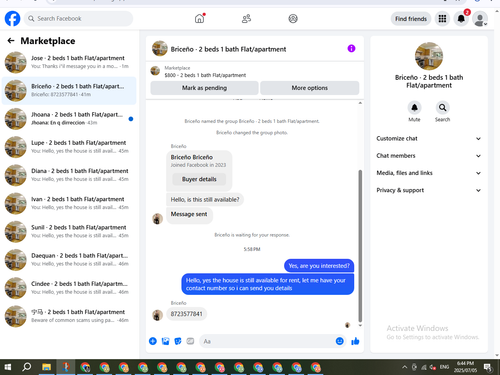Screen dimensions: 500x375
Task: Show hidden system tray icons
Action: click(x=404, y=367)
